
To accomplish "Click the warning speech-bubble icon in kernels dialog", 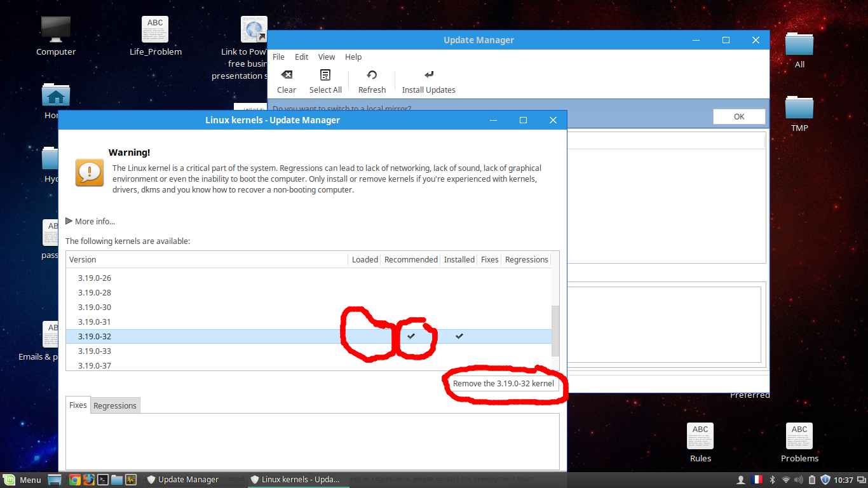I will pos(90,172).
